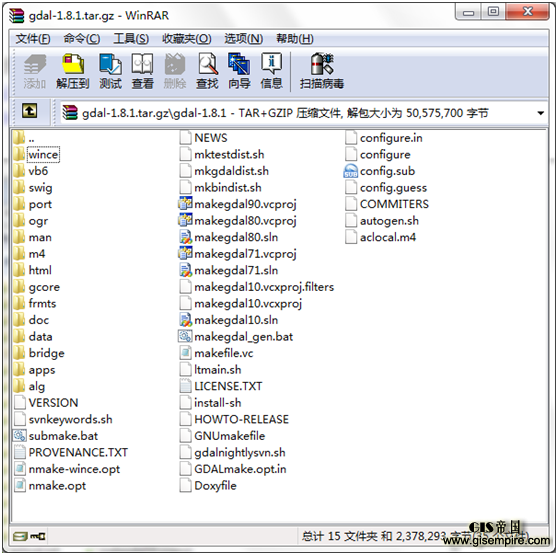558x555 pixels.
Task: Select the makegdal10.vcxproj.filters file
Action: coord(257,286)
